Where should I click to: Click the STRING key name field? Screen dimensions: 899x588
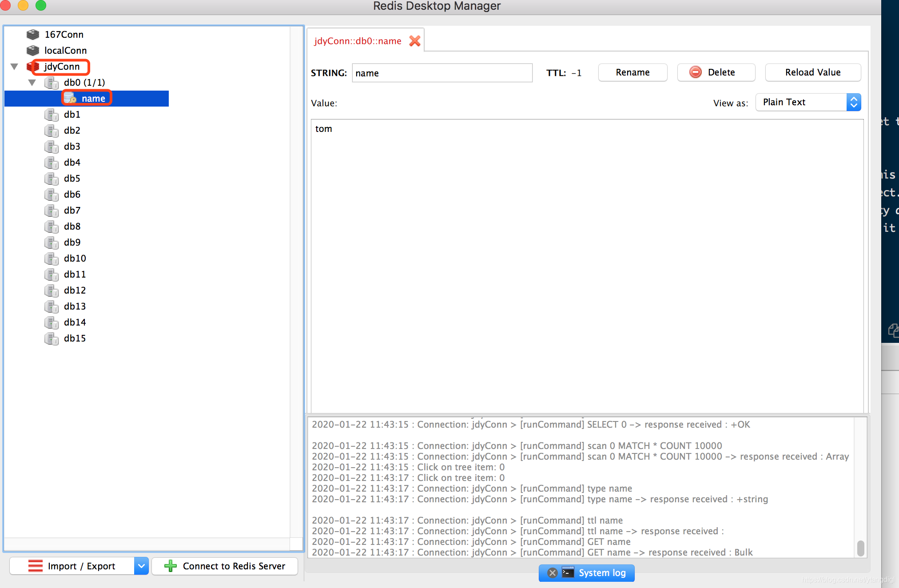442,73
